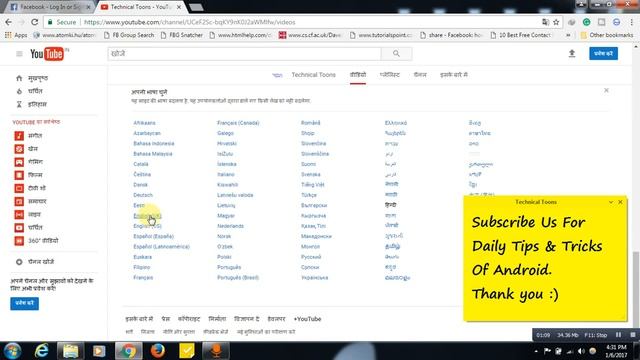
Task: Select the About channel tab
Action: pos(453,75)
